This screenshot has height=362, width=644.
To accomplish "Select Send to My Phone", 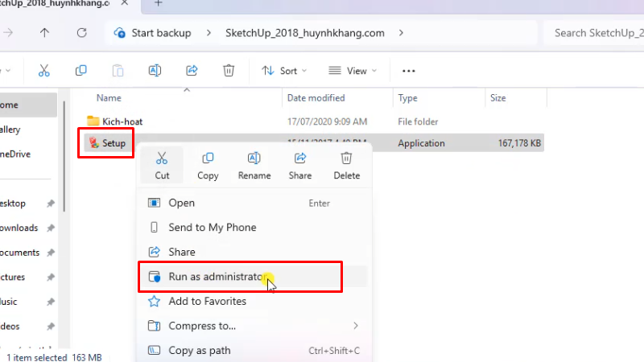I will [x=212, y=228].
